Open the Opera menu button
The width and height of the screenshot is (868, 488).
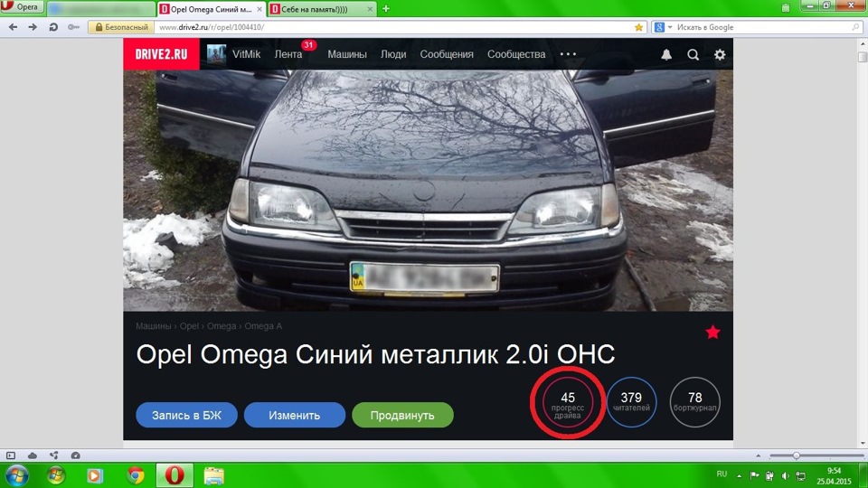[22, 6]
